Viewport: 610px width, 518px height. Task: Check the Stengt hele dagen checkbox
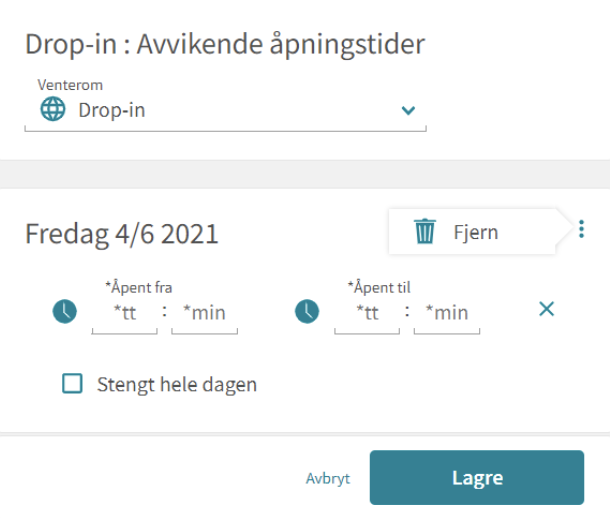(x=72, y=384)
